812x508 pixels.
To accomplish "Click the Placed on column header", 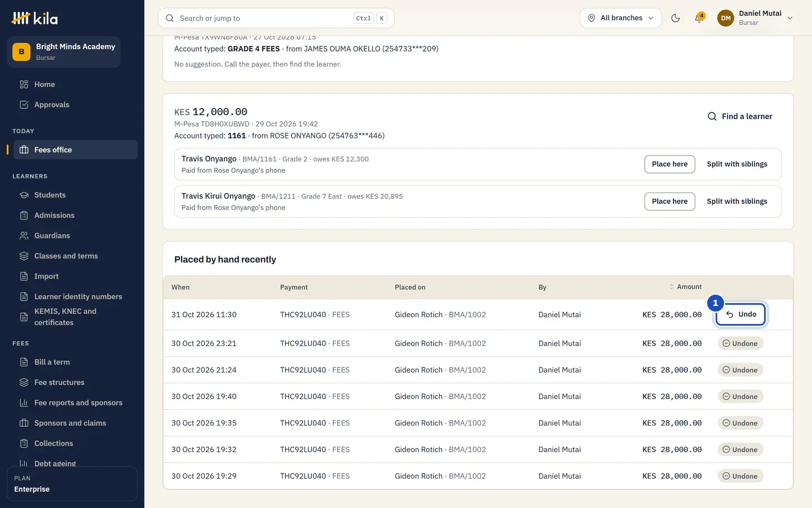I will [x=410, y=287].
